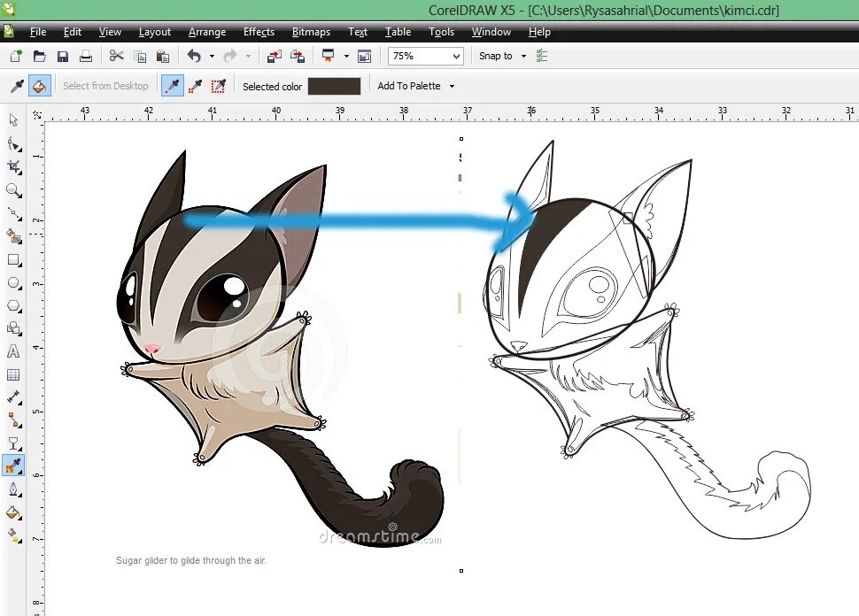This screenshot has height=616, width=859.
Task: Open the Bitmaps menu
Action: coord(311,32)
